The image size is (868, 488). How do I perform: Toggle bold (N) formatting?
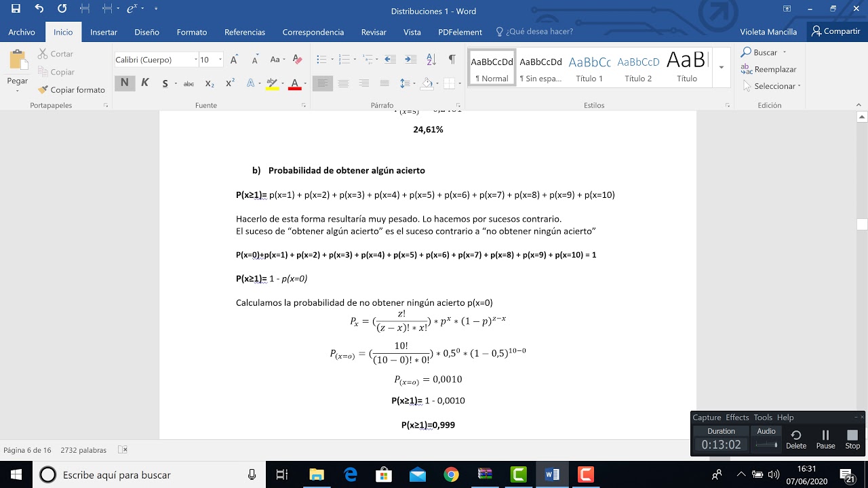(125, 83)
